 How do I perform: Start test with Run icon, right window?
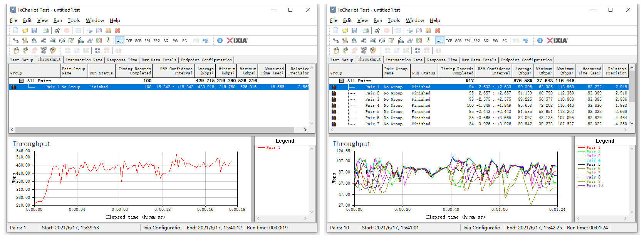click(377, 30)
